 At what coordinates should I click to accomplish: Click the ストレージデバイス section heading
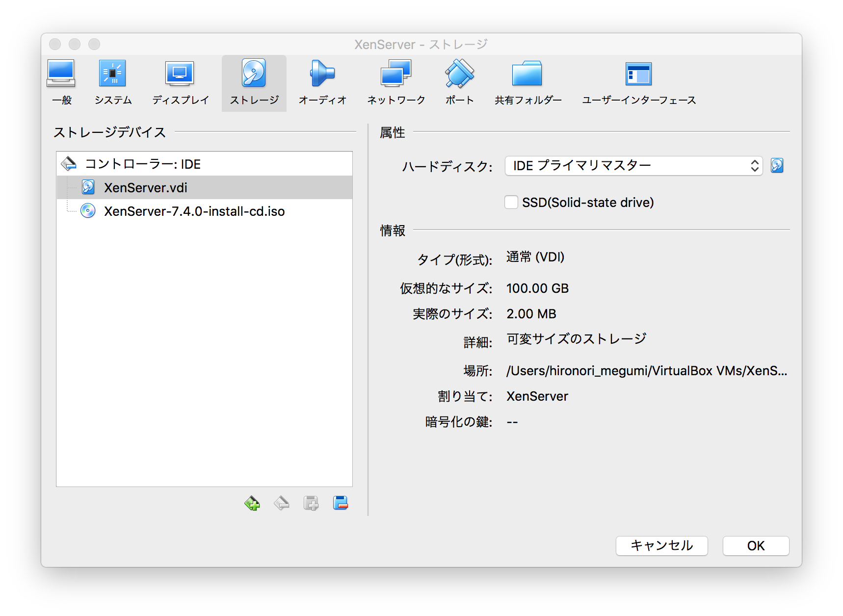[x=110, y=132]
